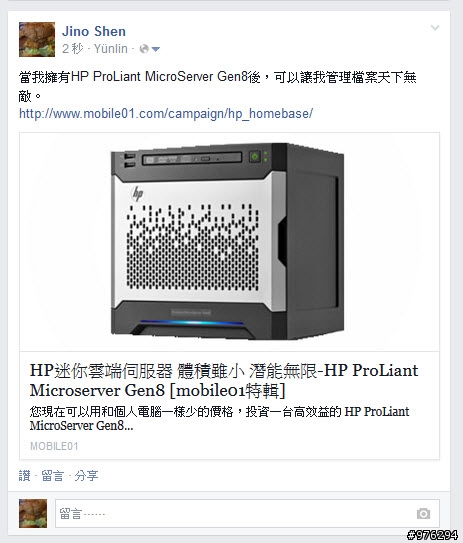Click the article description text

point(219,418)
